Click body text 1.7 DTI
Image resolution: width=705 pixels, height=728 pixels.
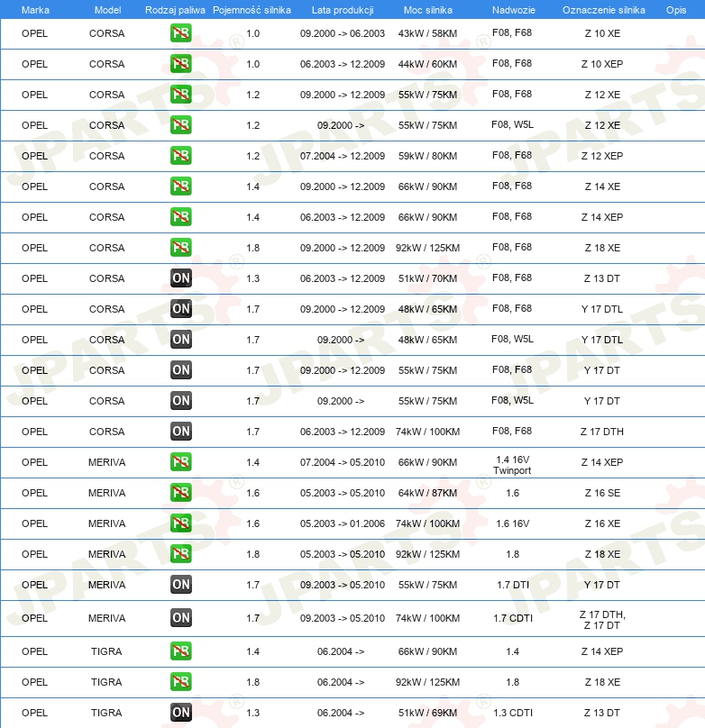(513, 585)
